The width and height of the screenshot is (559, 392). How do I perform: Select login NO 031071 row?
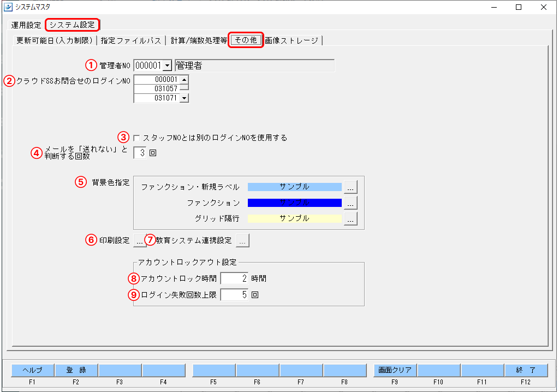point(157,98)
